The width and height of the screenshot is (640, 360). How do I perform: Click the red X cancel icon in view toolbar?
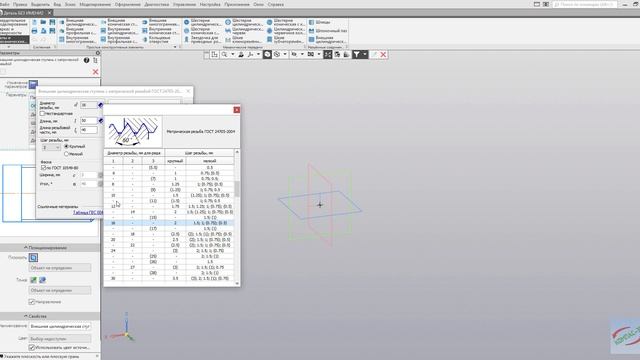(x=383, y=54)
